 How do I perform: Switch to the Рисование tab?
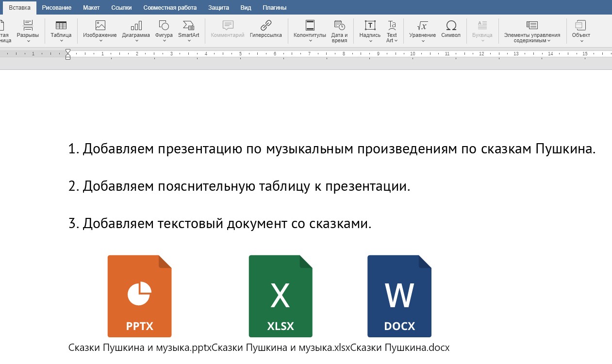(x=57, y=8)
